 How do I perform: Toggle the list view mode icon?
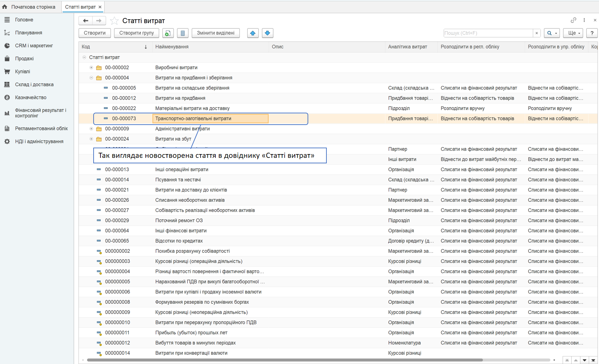(x=183, y=33)
